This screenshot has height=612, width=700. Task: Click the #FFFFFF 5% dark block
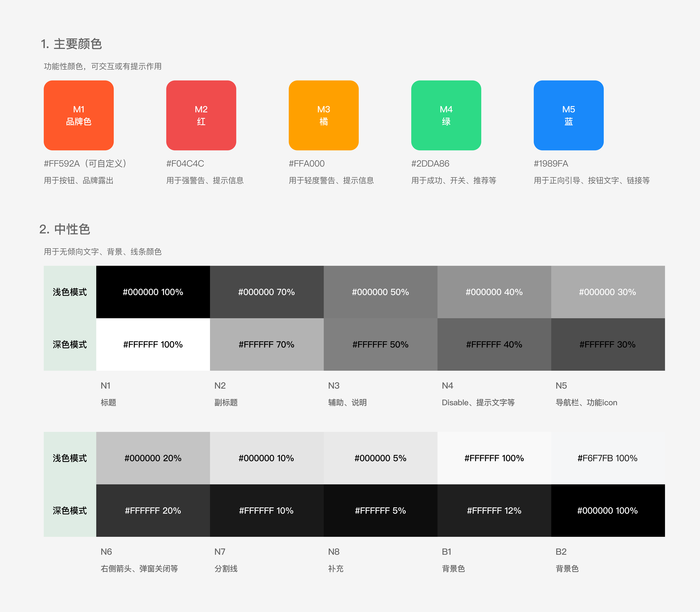tap(380, 511)
